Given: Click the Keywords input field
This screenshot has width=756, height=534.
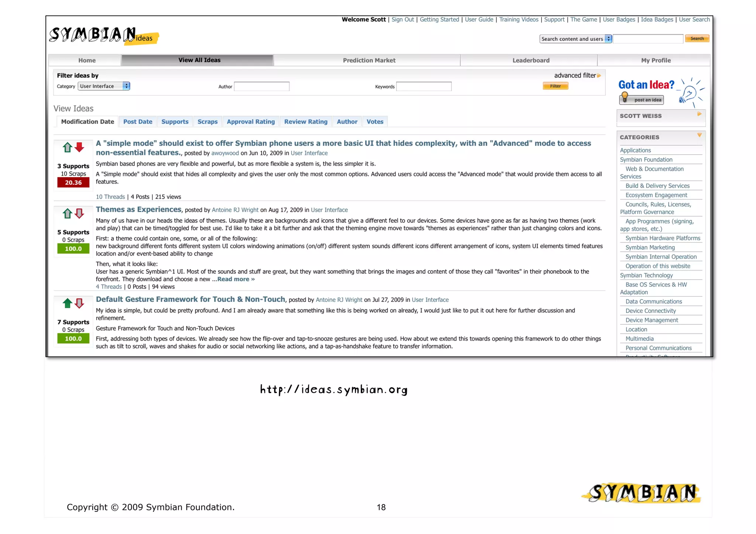Looking at the screenshot, I should click(x=423, y=86).
